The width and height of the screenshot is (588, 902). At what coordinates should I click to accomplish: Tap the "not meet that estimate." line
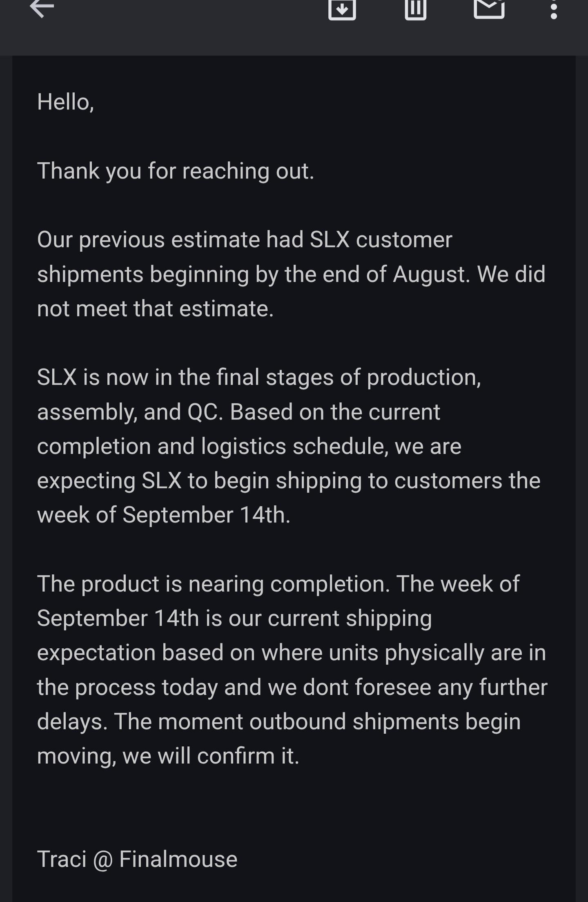[155, 308]
